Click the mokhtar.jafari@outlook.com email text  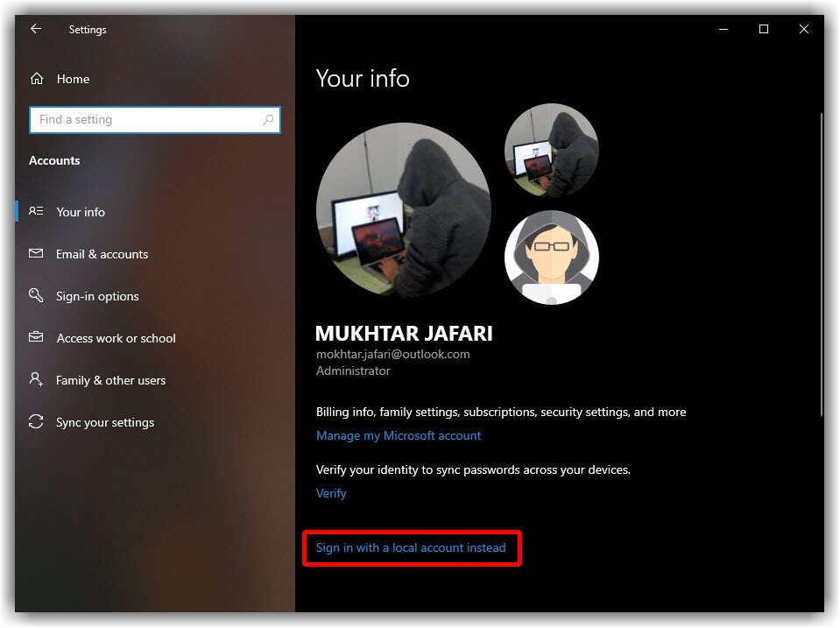(x=392, y=354)
